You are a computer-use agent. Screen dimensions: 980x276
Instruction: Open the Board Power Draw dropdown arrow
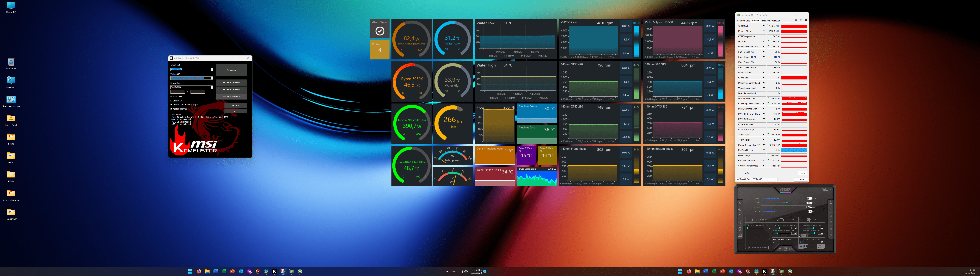click(x=764, y=98)
